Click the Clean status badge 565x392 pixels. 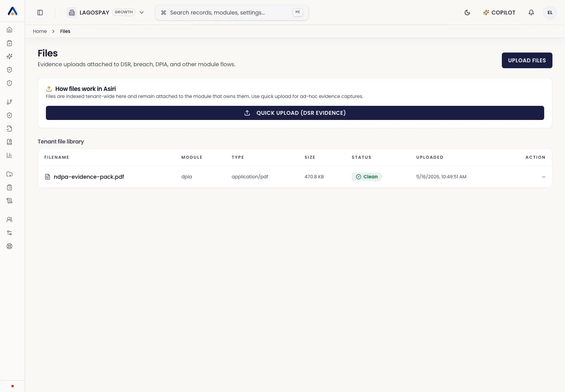coord(367,177)
